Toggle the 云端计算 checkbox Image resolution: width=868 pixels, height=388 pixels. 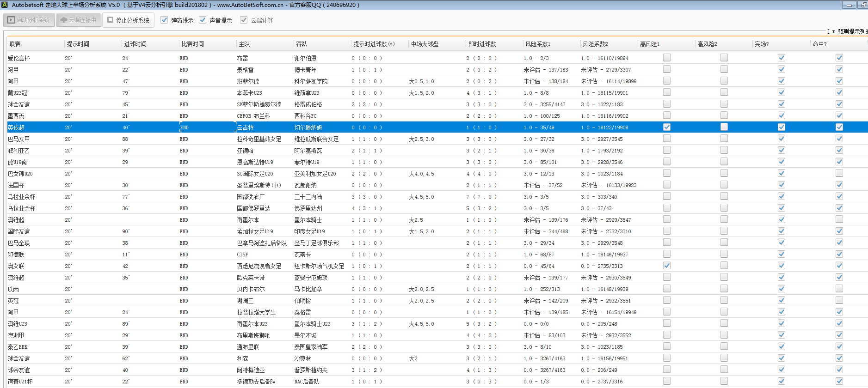click(244, 20)
